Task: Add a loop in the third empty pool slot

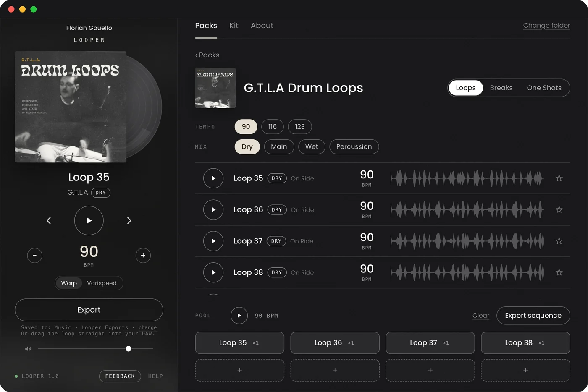Action: 430,370
